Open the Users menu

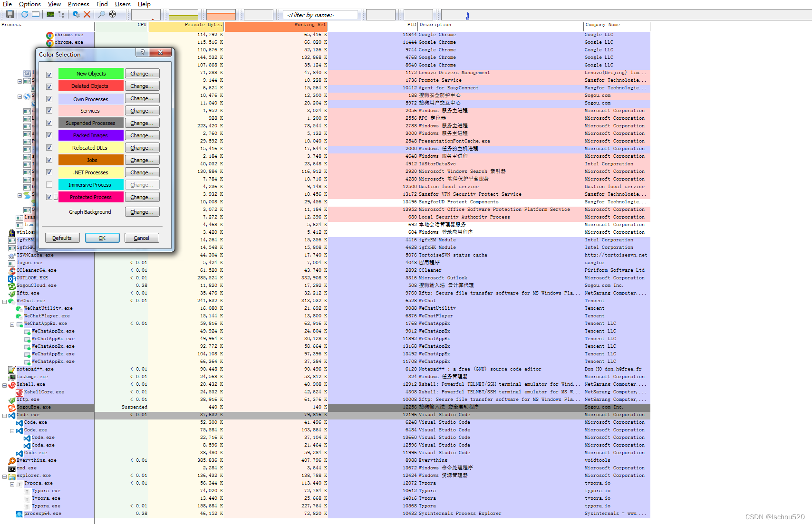pos(123,4)
